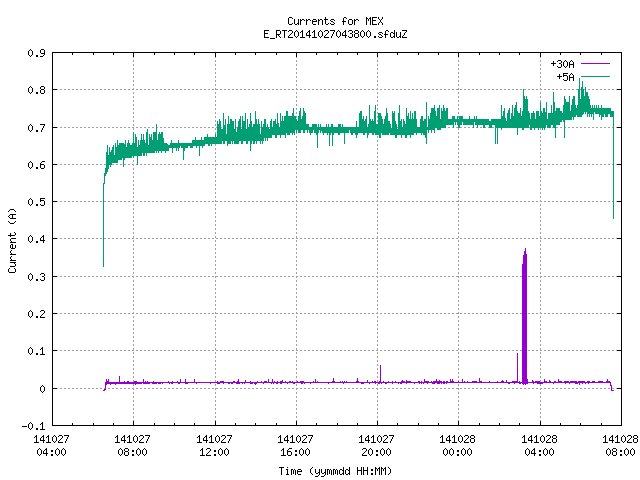This screenshot has width=640, height=480.
Task: Click the +30A legend label
Action: (x=562, y=64)
